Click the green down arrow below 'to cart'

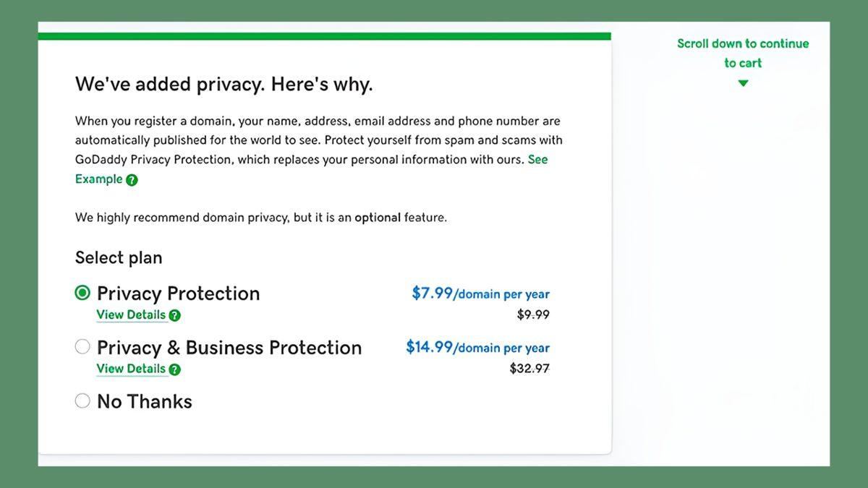coord(743,83)
